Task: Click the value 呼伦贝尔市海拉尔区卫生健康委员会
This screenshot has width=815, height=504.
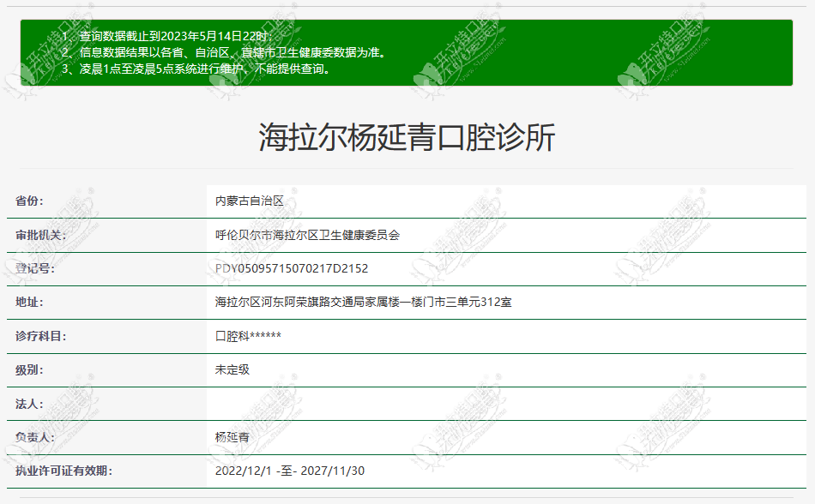Action: click(307, 235)
